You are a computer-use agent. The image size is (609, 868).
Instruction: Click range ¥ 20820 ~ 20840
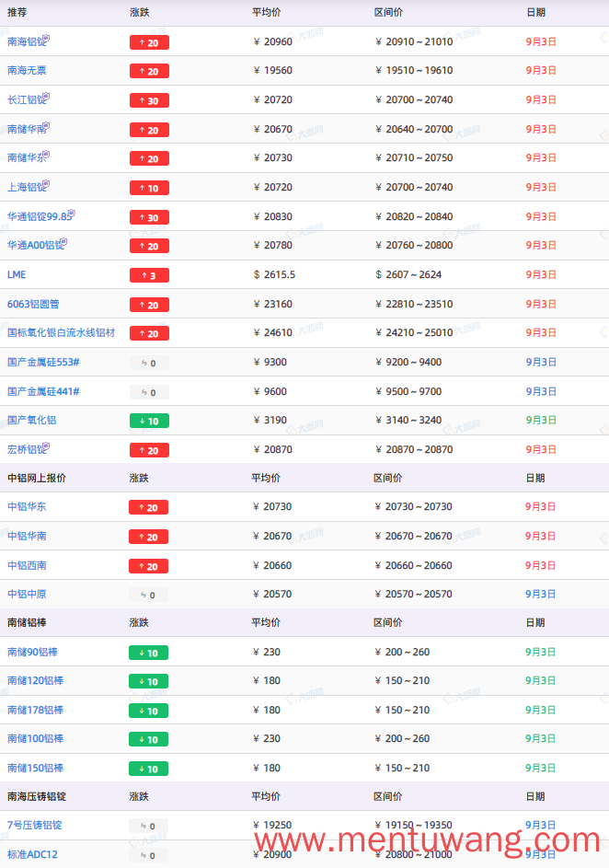[x=414, y=216]
